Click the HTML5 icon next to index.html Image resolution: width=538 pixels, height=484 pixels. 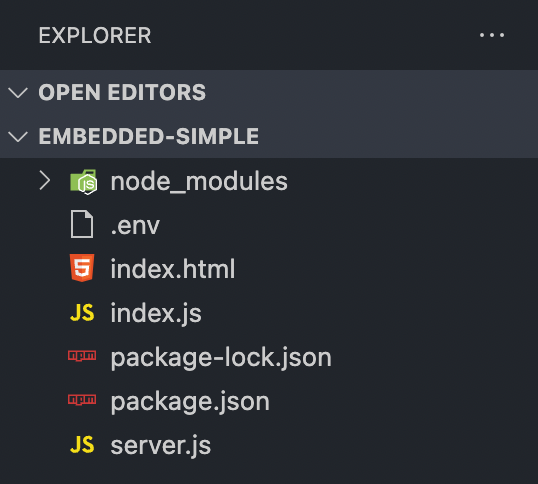(82, 268)
